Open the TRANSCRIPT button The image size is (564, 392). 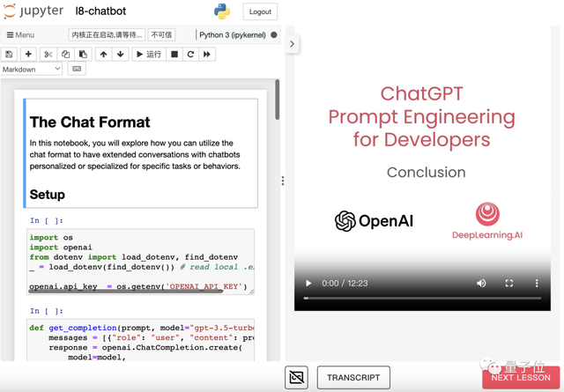(x=353, y=377)
